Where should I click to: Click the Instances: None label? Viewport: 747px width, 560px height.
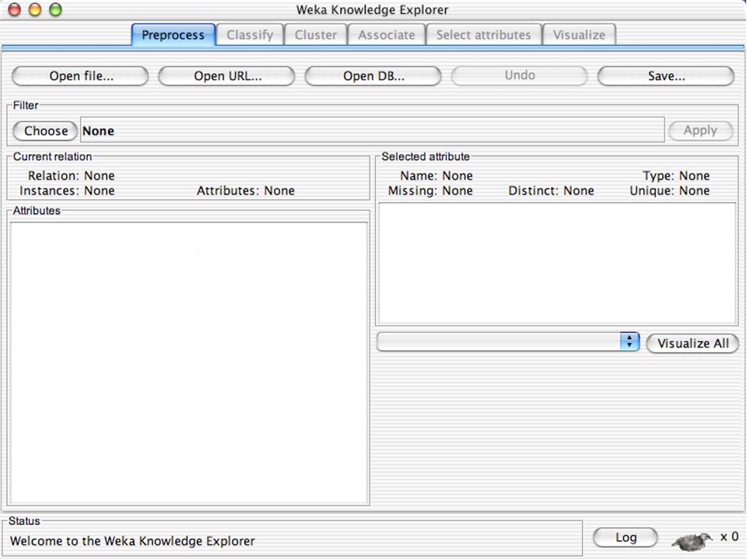tap(67, 191)
